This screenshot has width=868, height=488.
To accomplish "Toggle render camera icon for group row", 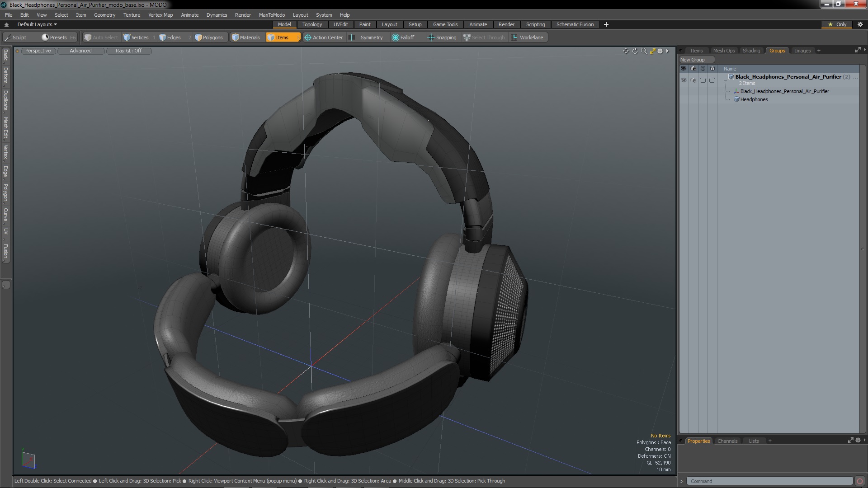I will tap(693, 80).
